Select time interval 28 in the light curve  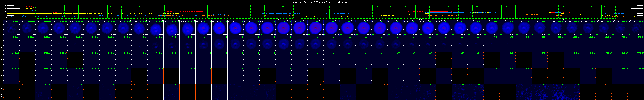pyautogui.click(x=437, y=11)
